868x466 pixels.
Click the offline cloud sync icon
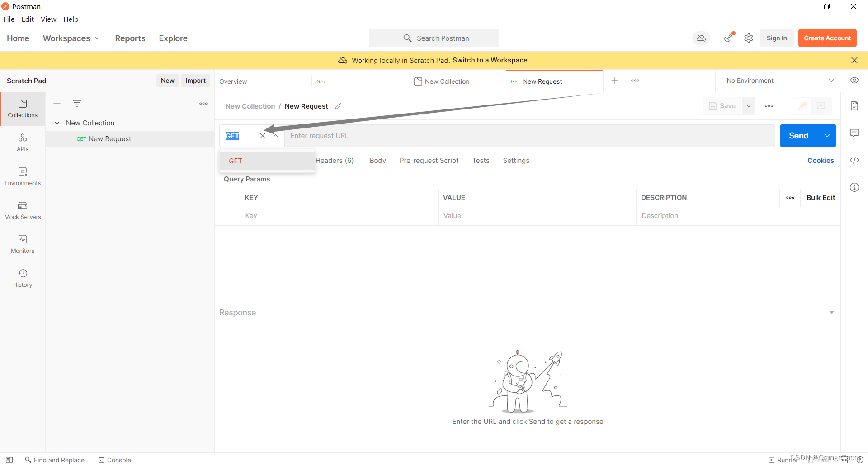click(701, 38)
